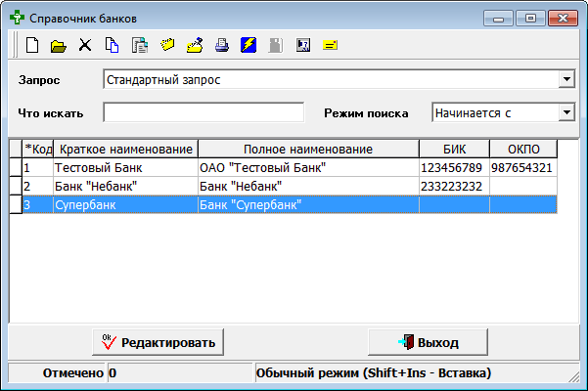Click the two-pages copy record icon
Screen dimensions: 588x391
112,45
